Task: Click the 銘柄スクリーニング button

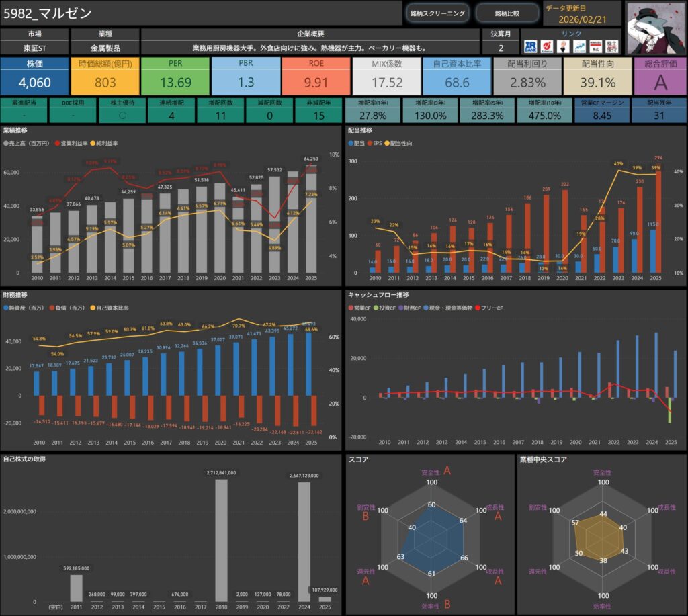Action: [437, 13]
